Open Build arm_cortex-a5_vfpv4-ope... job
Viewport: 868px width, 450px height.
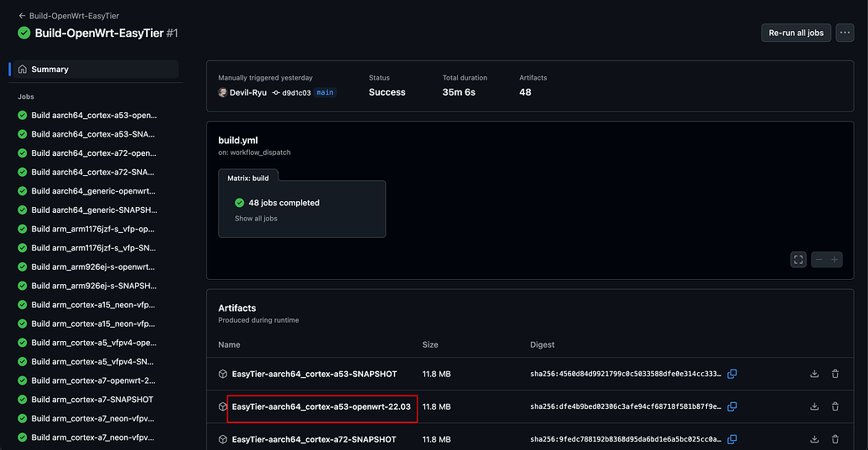click(87, 343)
